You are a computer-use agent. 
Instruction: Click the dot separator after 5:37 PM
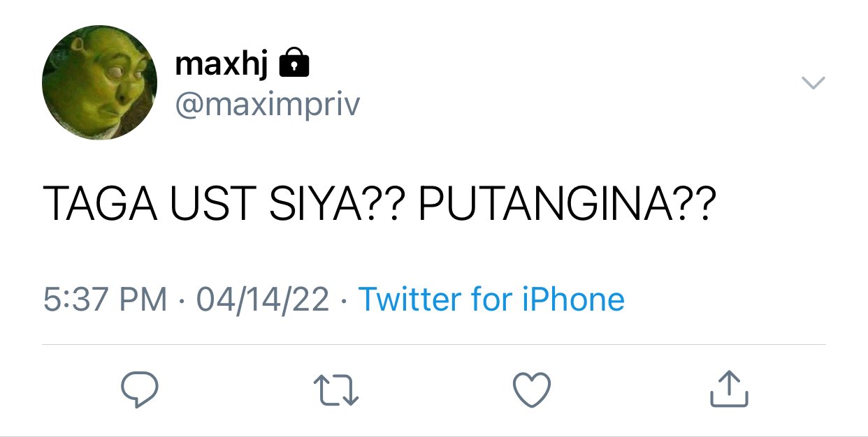click(x=182, y=302)
